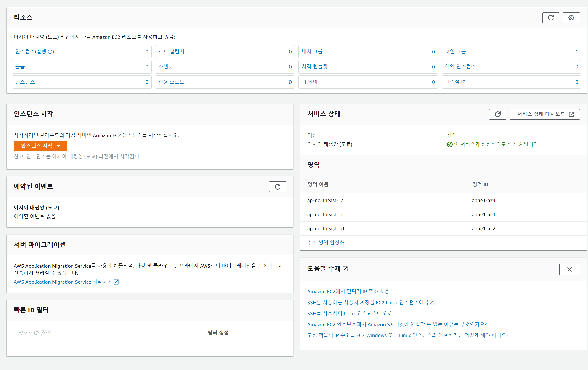Open the 탄력적 IP resource link
The image size is (588, 370).
[x=455, y=82]
